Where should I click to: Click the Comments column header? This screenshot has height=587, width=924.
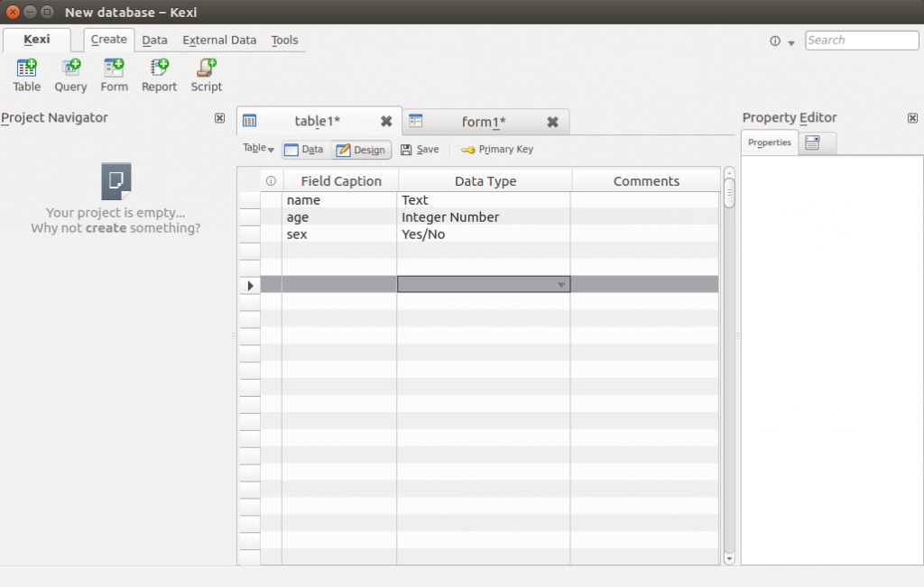click(646, 180)
